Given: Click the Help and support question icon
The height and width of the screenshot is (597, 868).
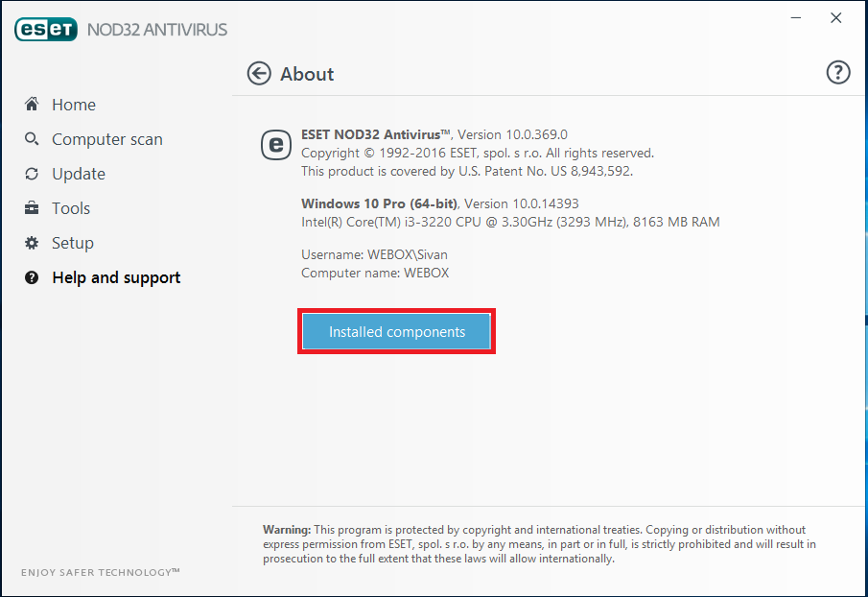Looking at the screenshot, I should click(x=32, y=277).
